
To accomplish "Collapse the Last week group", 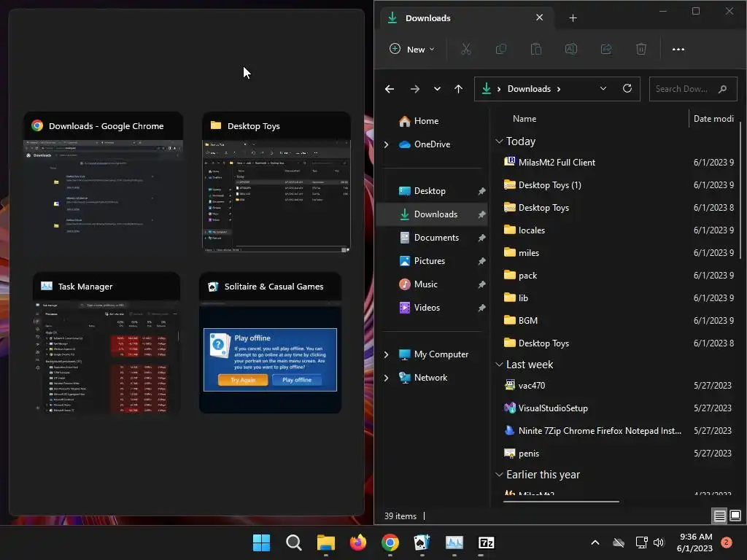I will [499, 365].
